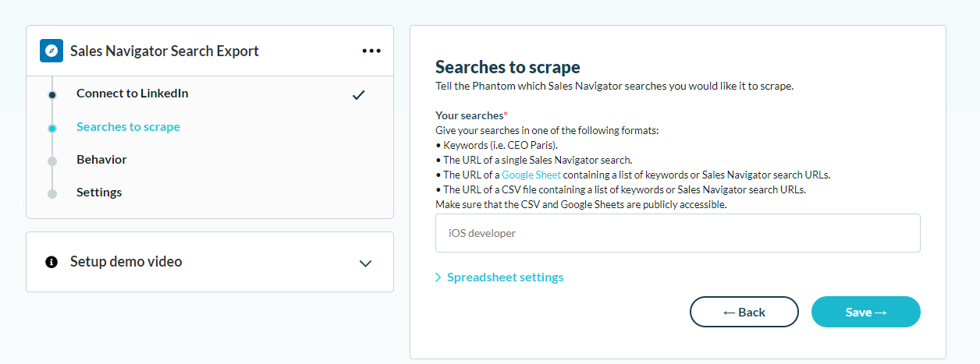Click the Searches to scrape heading
980x364 pixels.
click(x=508, y=67)
